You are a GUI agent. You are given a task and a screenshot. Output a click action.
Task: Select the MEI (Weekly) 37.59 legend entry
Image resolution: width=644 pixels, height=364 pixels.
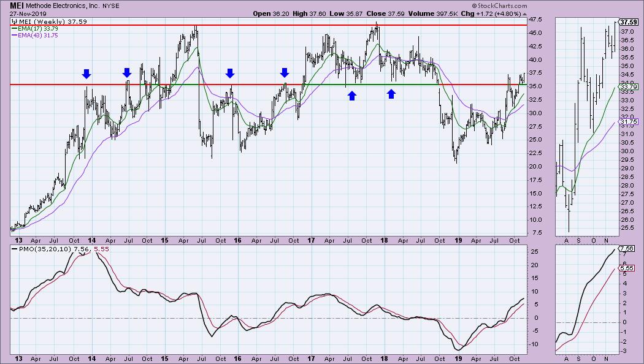click(53, 21)
